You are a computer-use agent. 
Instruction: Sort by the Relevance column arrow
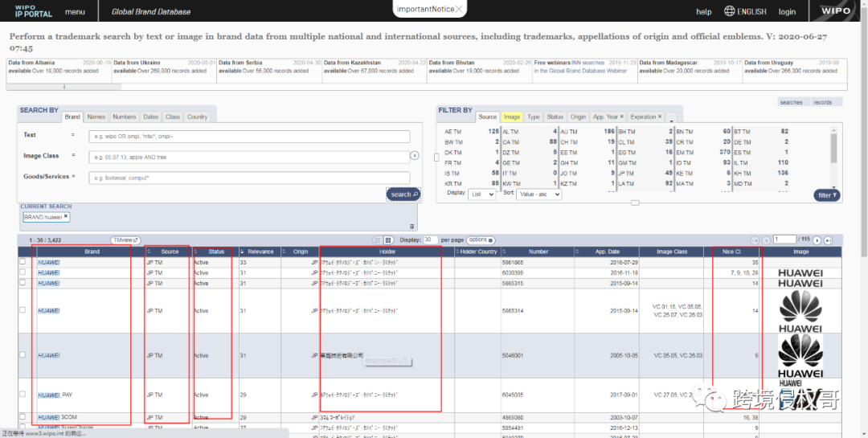(243, 252)
